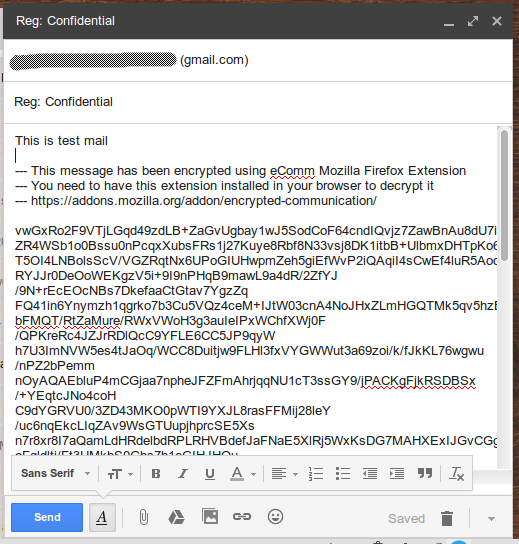
Task: Toggle underline formatting
Action: (x=210, y=474)
